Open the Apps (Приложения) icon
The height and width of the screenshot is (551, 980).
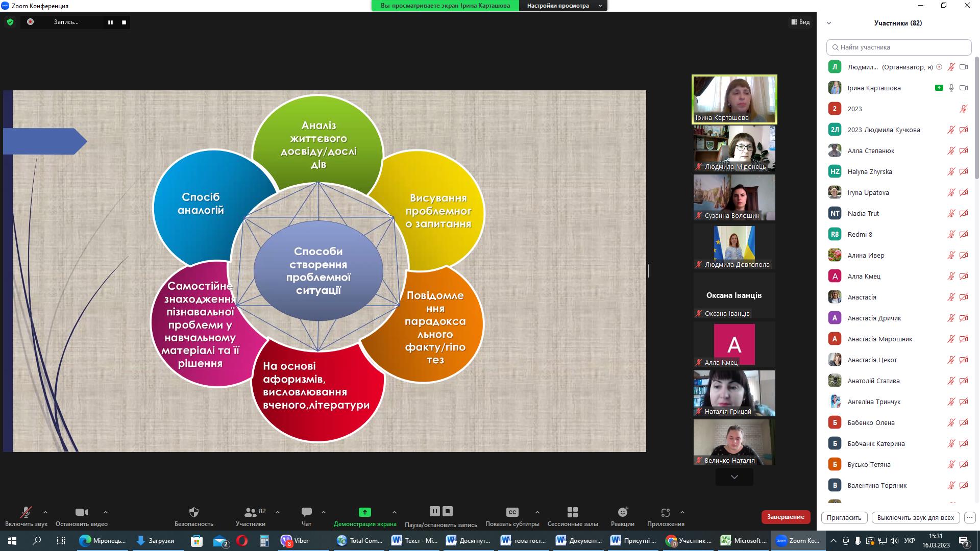tap(665, 512)
